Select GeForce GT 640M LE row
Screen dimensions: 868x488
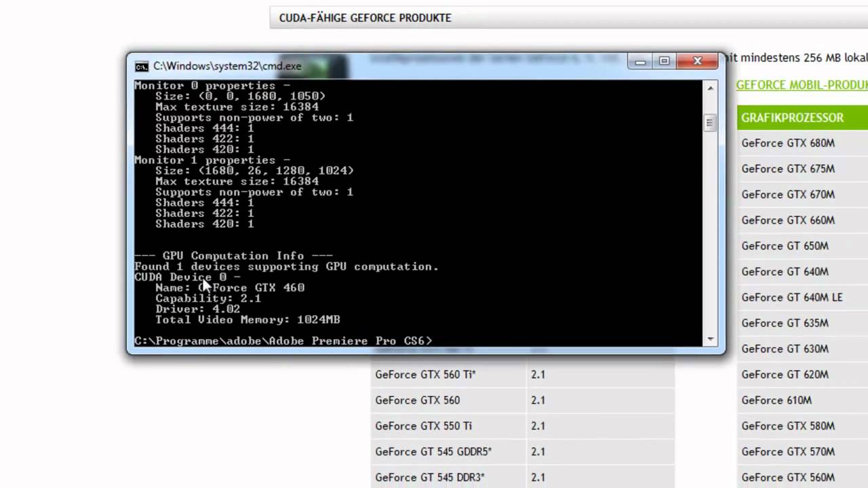(802, 298)
